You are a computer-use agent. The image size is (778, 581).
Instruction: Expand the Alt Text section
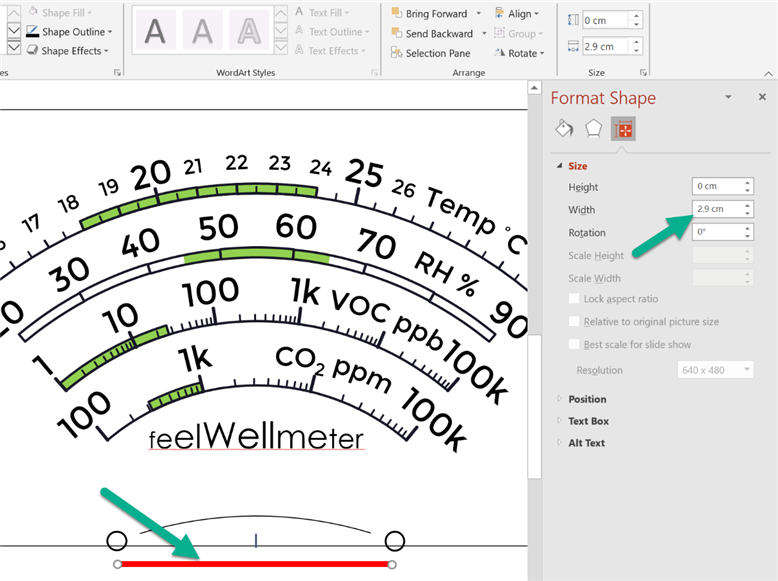click(x=560, y=443)
